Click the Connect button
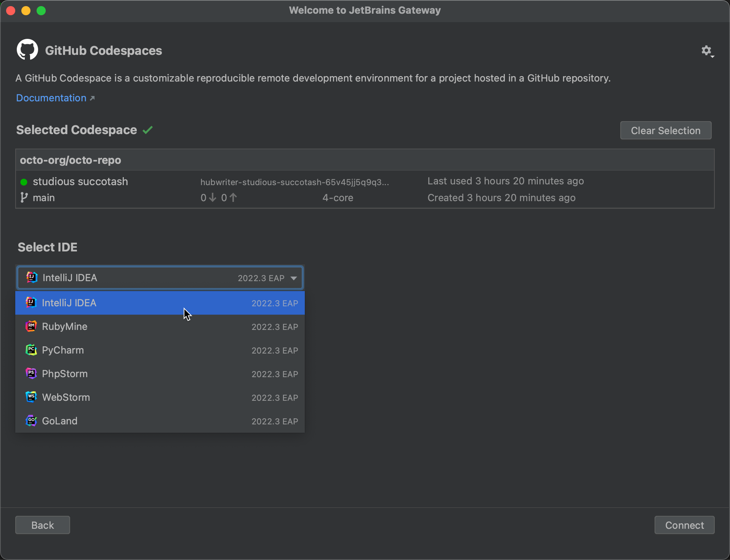Screen dimensions: 730x560 684,525
